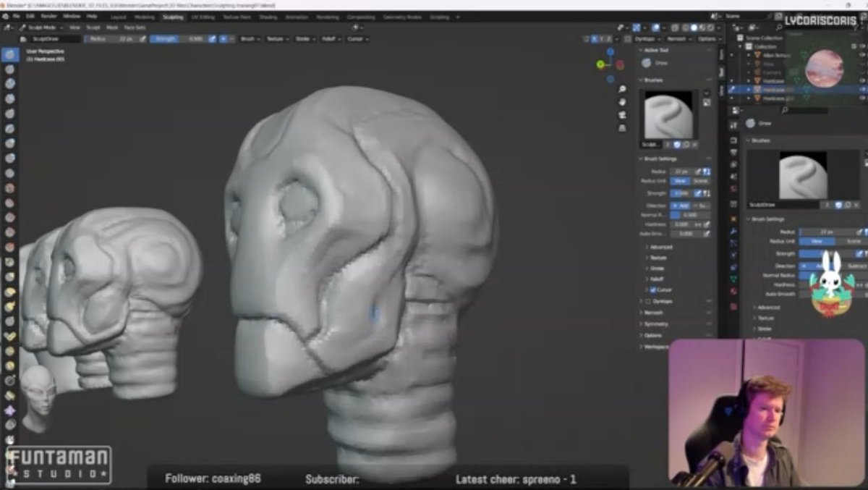Set sidebar Radius Unit to Scene
The width and height of the screenshot is (868, 490).
[701, 181]
